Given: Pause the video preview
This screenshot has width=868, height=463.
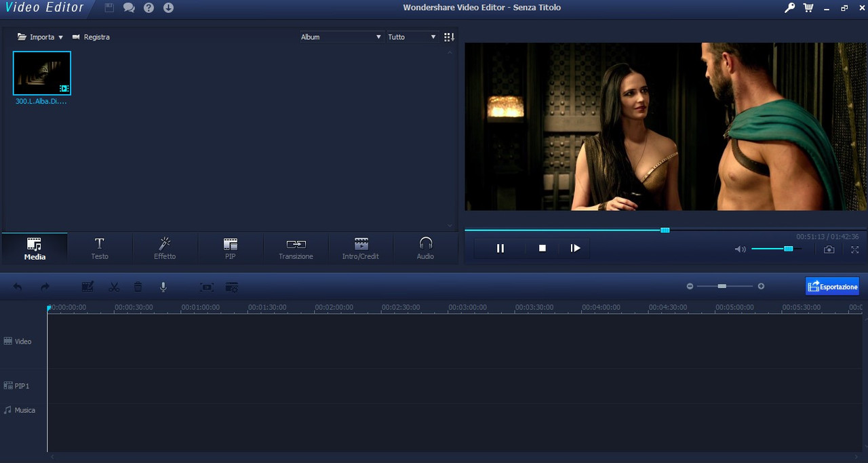Looking at the screenshot, I should click(500, 248).
